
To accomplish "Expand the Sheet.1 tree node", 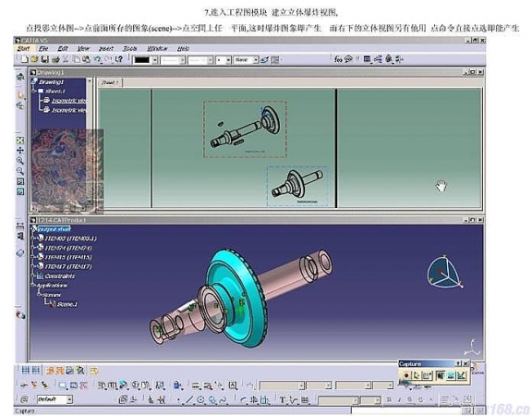I will tap(34, 91).
